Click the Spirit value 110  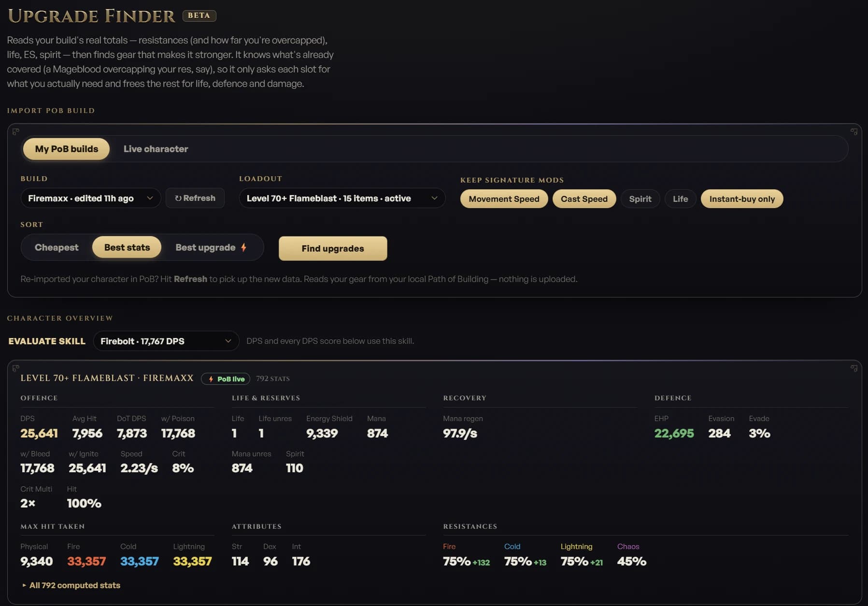[295, 468]
